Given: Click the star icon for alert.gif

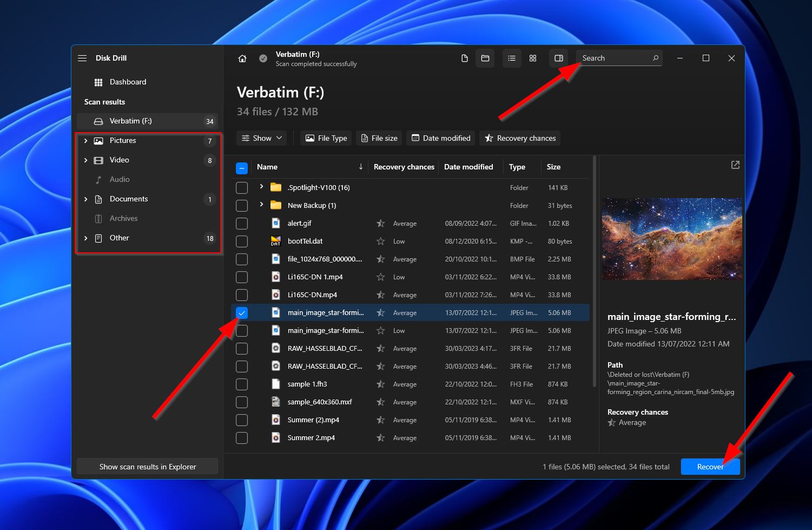Looking at the screenshot, I should pyautogui.click(x=381, y=224).
